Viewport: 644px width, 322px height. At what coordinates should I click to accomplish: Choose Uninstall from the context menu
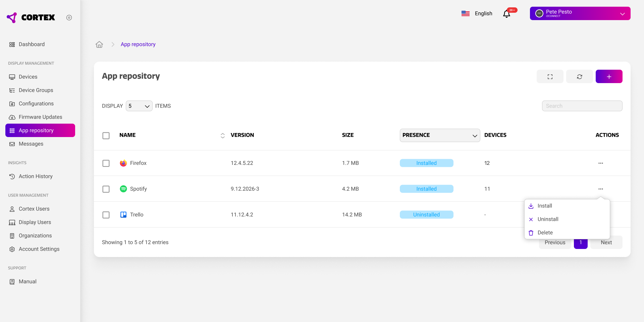[x=548, y=219]
